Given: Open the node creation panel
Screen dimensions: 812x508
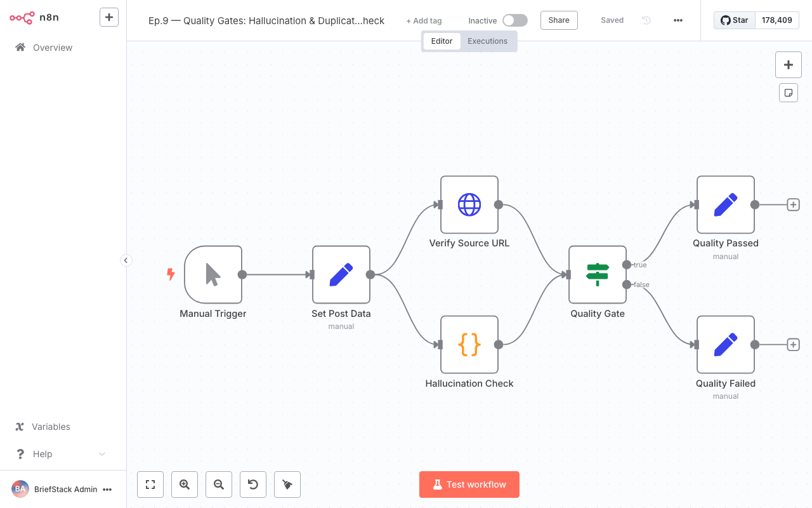Looking at the screenshot, I should [788, 64].
